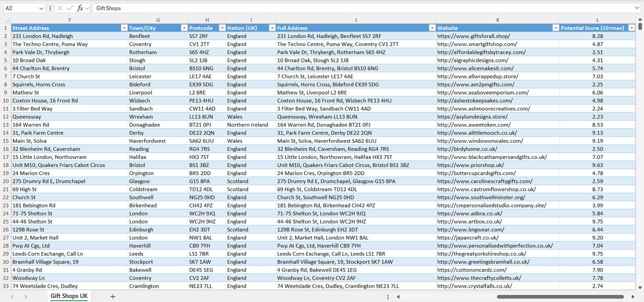This screenshot has width=644, height=302.
Task: Click the horizontal scrollbar thumb
Action: [560, 296]
